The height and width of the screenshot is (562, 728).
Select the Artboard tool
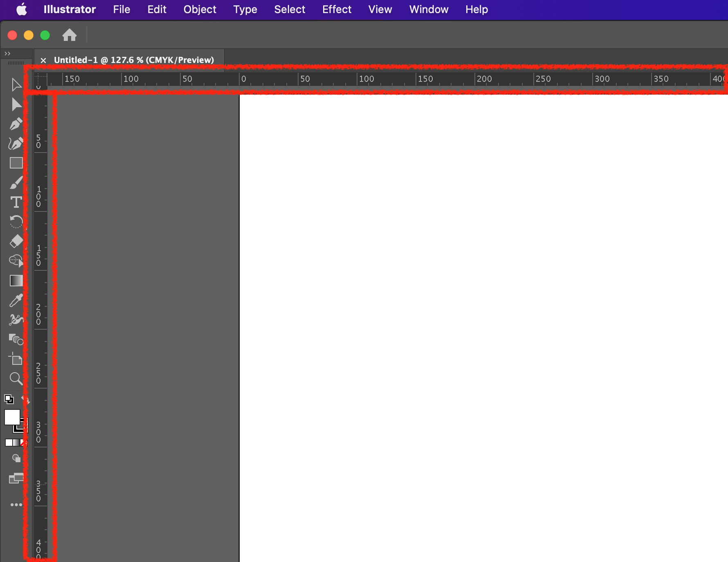pyautogui.click(x=16, y=359)
